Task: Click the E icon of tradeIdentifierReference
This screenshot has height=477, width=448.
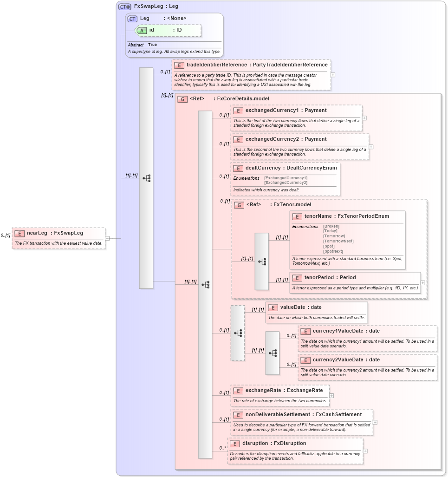Action: (179, 65)
